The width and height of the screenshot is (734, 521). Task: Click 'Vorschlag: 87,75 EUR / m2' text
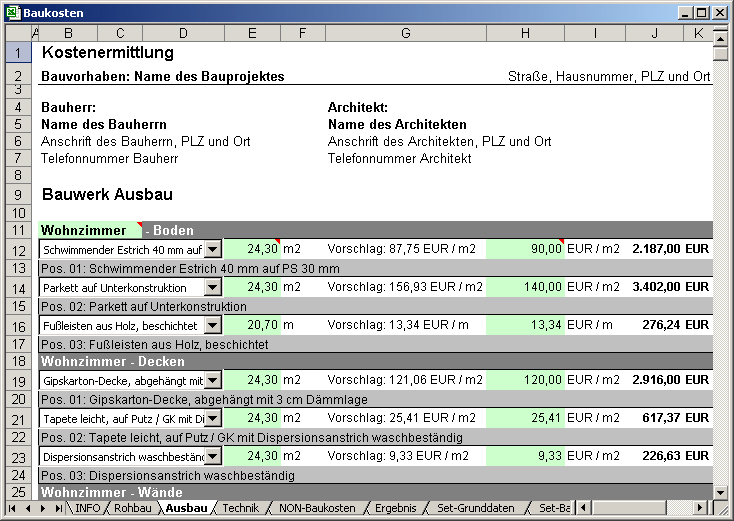point(402,249)
